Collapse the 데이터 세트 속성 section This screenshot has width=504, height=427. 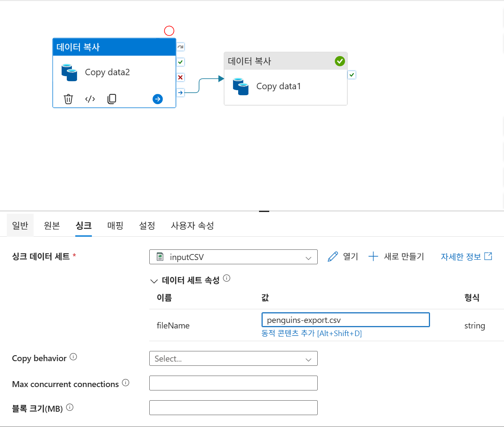coord(154,281)
